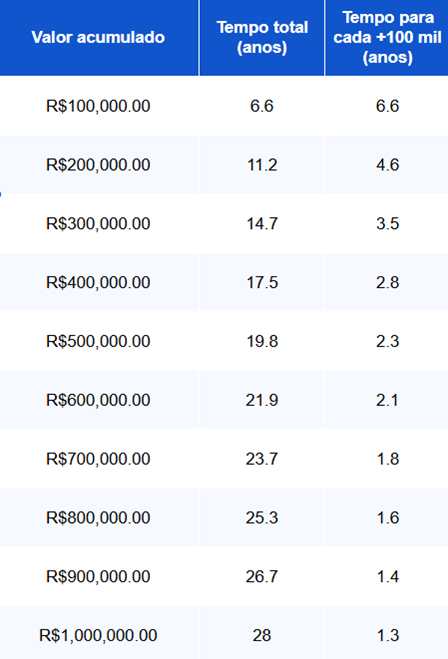The width and height of the screenshot is (448, 659).
Task: Select the Tempo total (anos) header
Action: point(262,37)
